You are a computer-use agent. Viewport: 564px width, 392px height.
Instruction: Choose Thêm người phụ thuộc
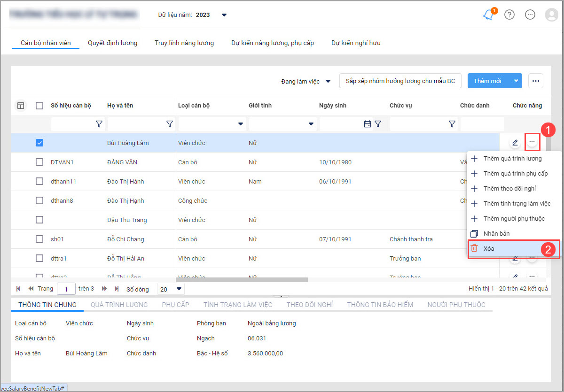click(514, 219)
